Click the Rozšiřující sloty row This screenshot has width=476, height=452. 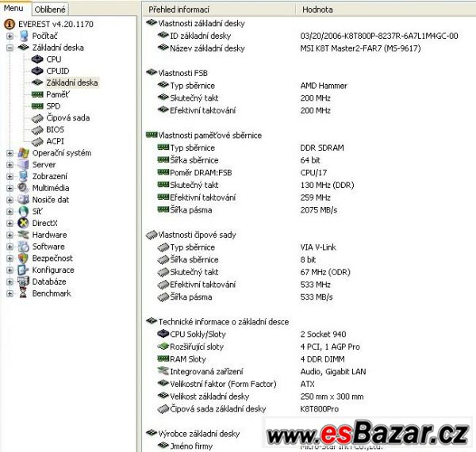[259, 347]
